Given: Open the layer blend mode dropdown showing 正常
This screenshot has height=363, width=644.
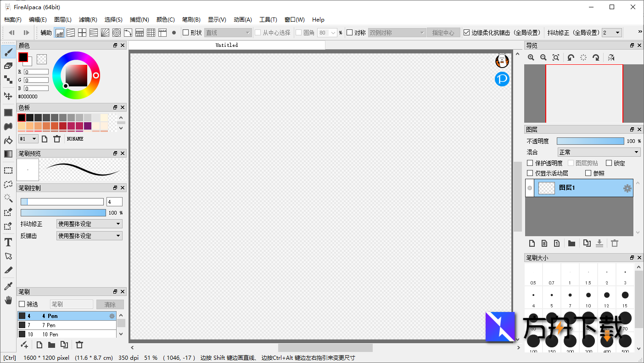Looking at the screenshot, I should [x=599, y=152].
